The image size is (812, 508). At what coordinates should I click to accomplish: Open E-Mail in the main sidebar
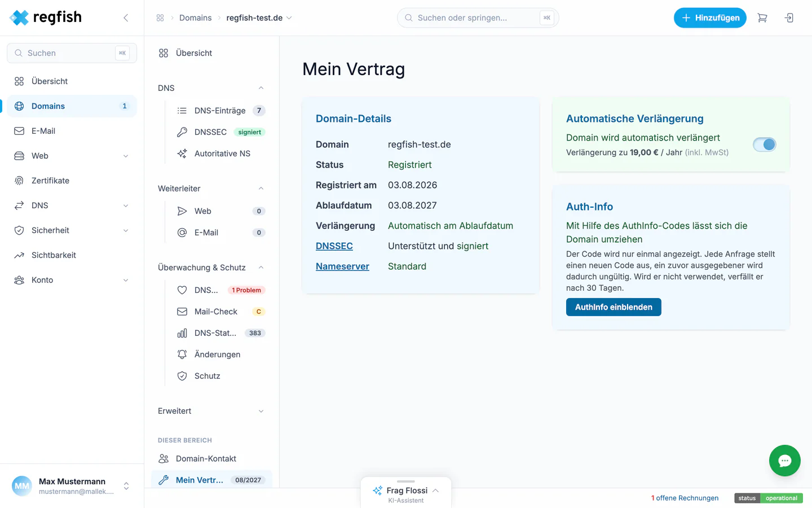[72, 131]
